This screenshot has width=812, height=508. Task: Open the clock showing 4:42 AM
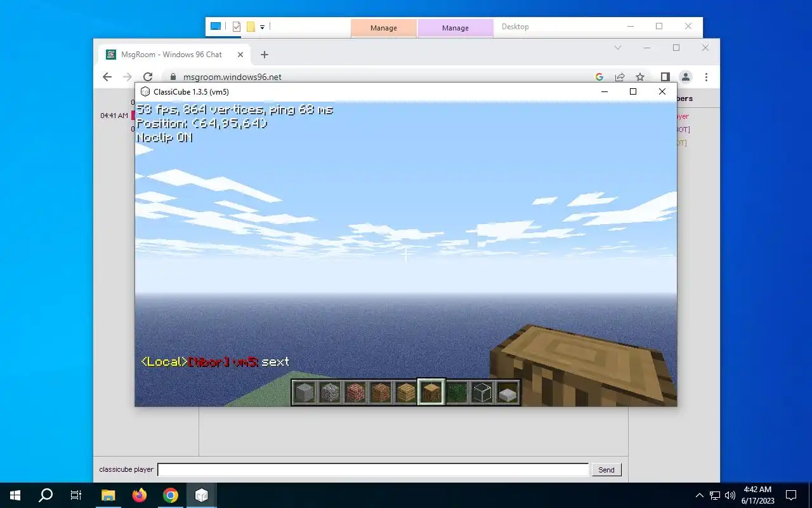coord(757,495)
